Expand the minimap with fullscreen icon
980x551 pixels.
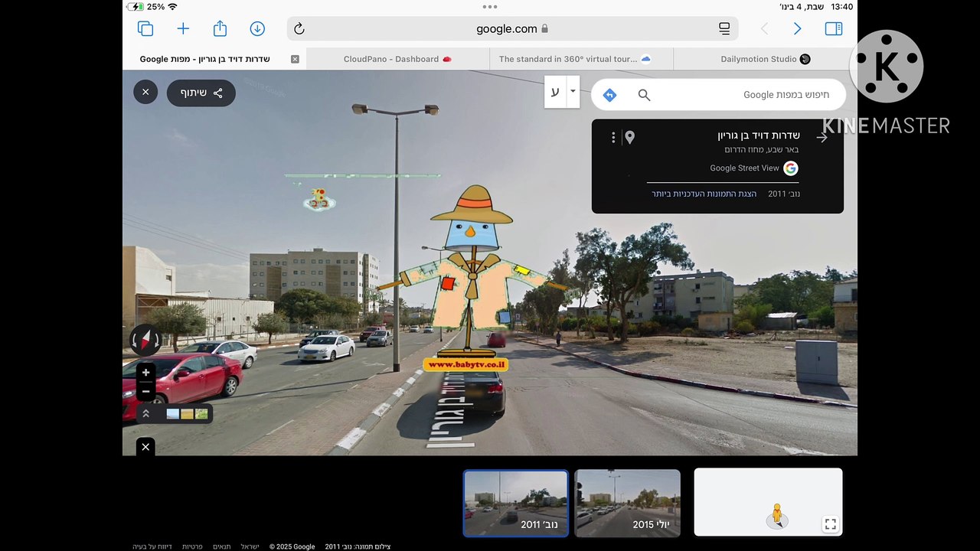(831, 524)
